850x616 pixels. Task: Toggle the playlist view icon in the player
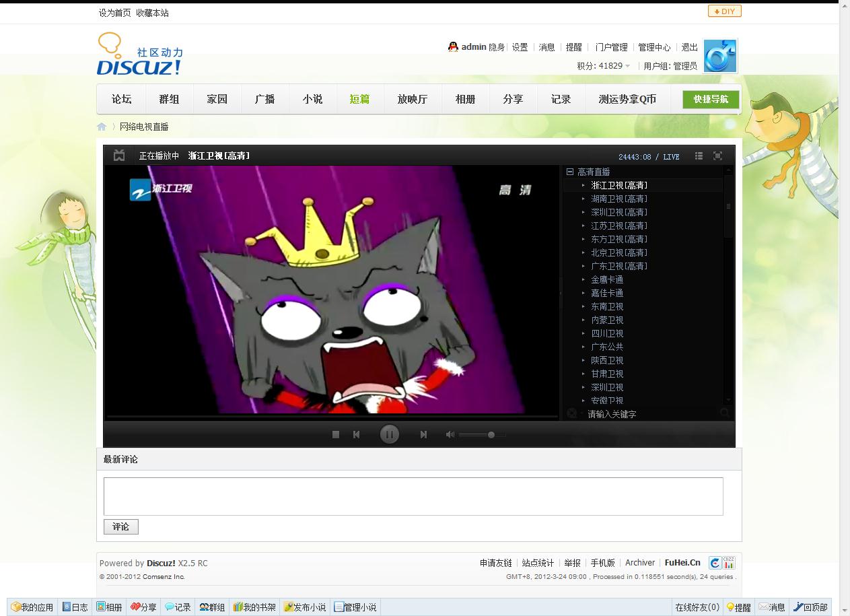[699, 156]
